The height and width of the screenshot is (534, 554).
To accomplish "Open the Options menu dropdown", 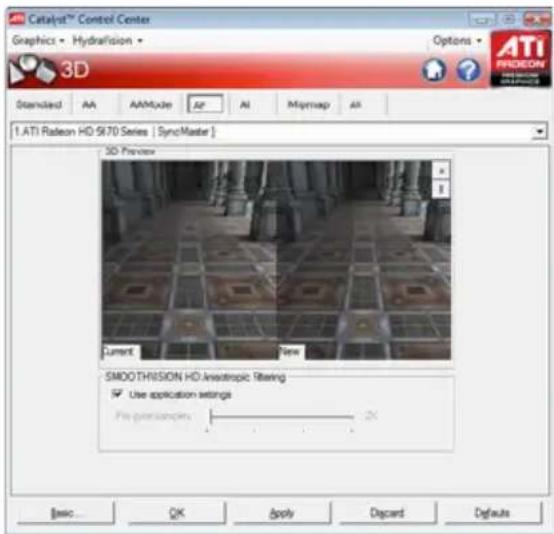I will pos(457,40).
